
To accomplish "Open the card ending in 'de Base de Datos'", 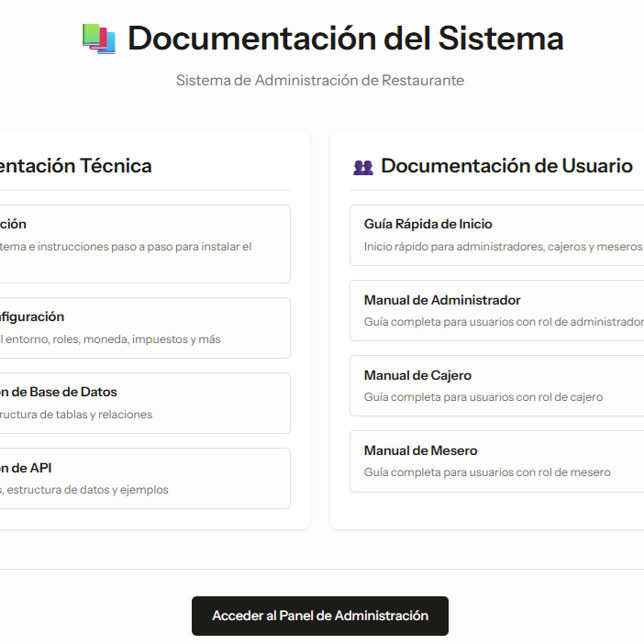I will 145,403.
